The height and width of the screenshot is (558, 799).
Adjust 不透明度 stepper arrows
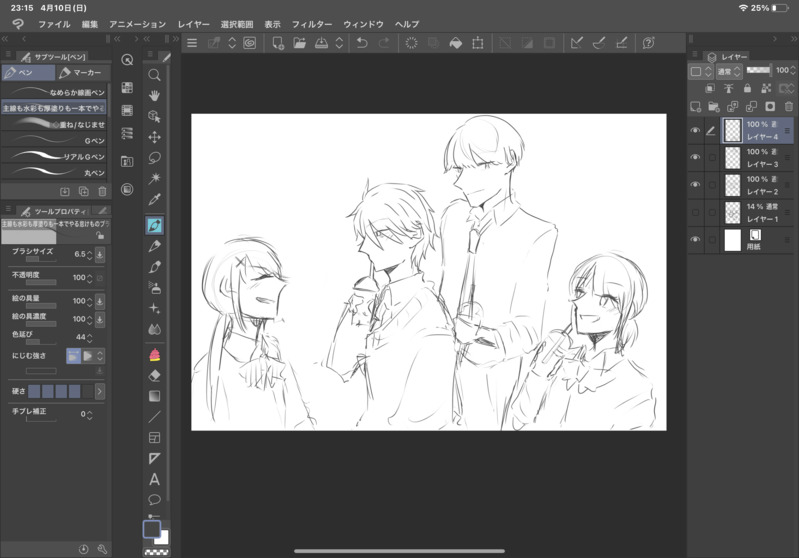tap(90, 278)
